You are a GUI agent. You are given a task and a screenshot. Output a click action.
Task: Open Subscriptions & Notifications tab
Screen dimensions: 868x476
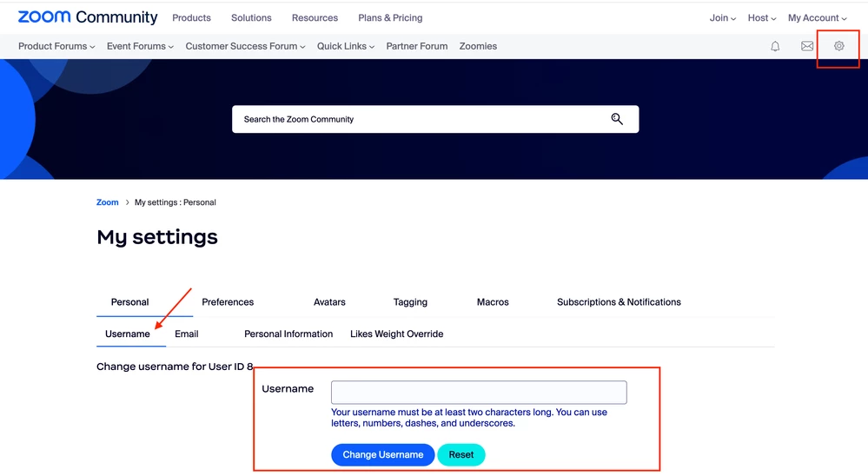coord(619,302)
